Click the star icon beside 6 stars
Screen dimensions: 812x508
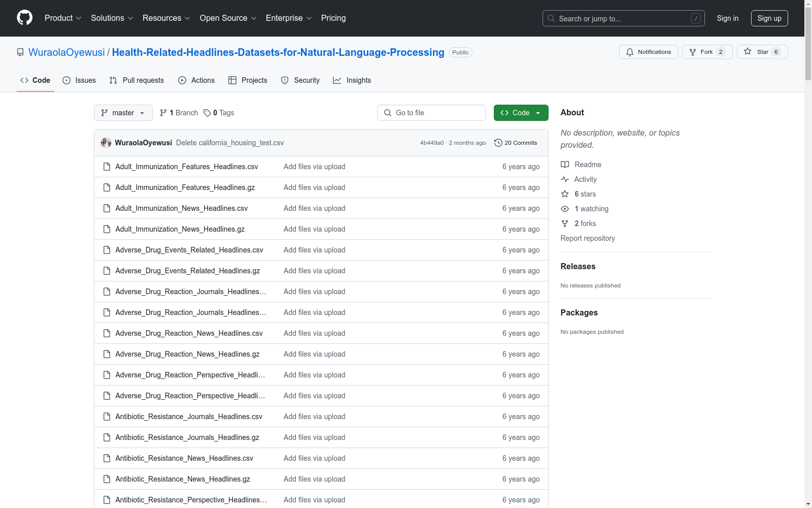(x=565, y=194)
